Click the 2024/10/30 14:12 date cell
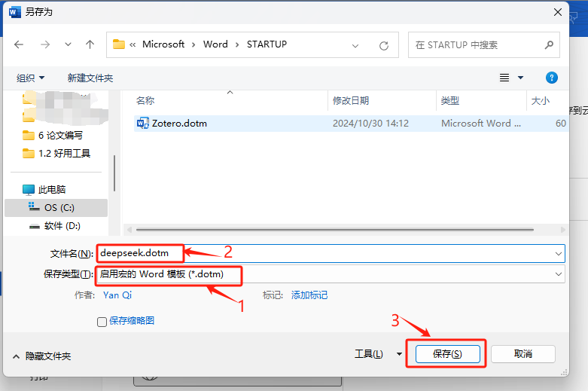588x391 pixels. 370,124
